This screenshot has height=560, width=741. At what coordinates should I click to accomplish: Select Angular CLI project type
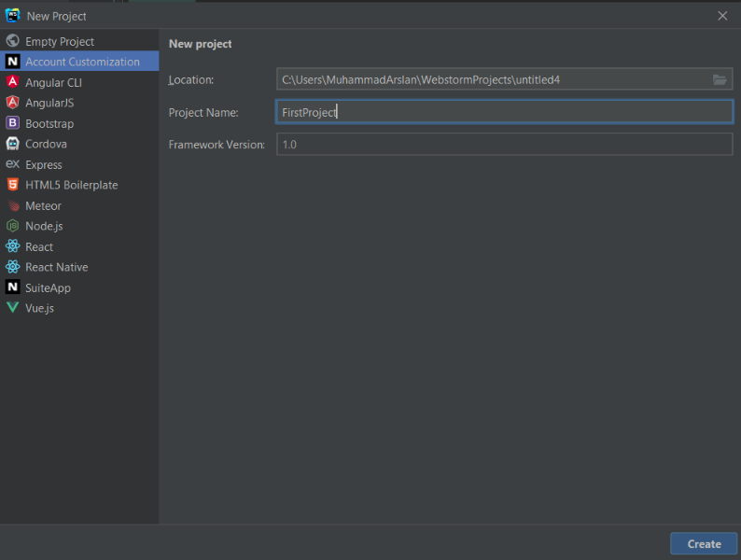(x=79, y=82)
